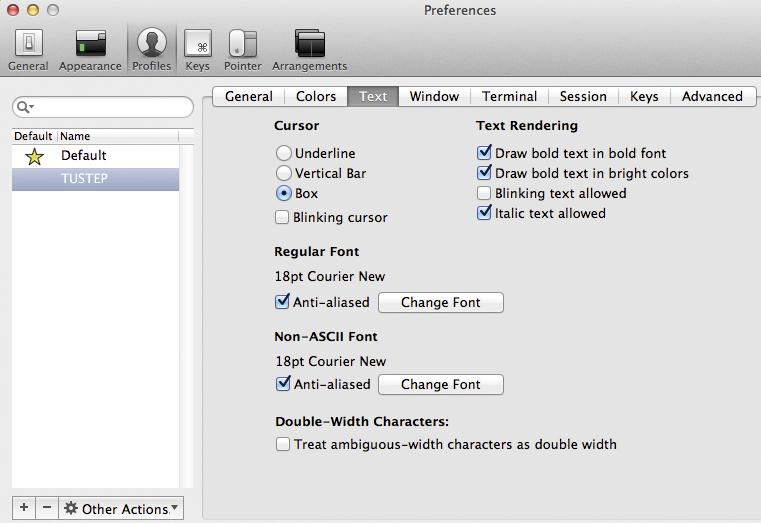This screenshot has width=761, height=523.
Task: Open the Arrangements preferences pane
Action: [309, 49]
